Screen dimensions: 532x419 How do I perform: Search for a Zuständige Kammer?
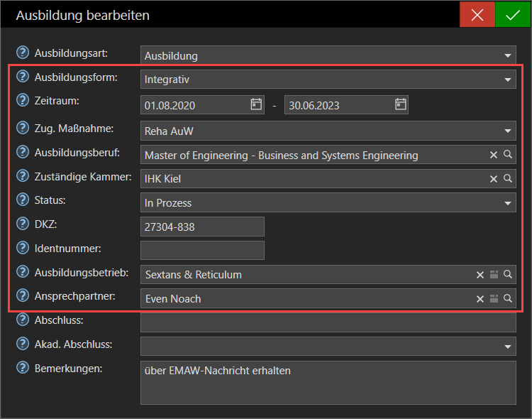508,179
